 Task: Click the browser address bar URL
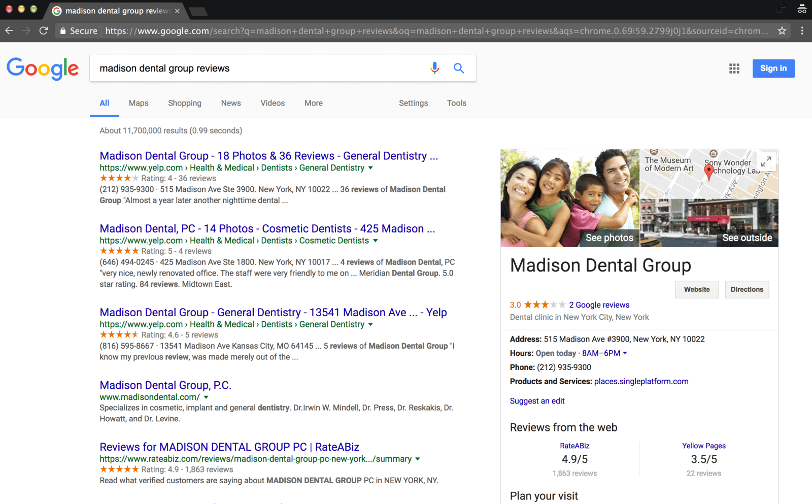[436, 31]
